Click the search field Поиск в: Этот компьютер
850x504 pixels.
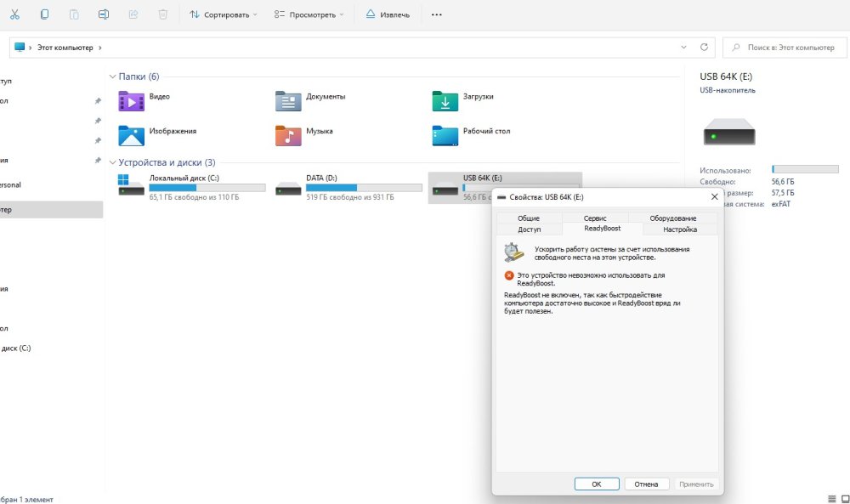point(786,48)
